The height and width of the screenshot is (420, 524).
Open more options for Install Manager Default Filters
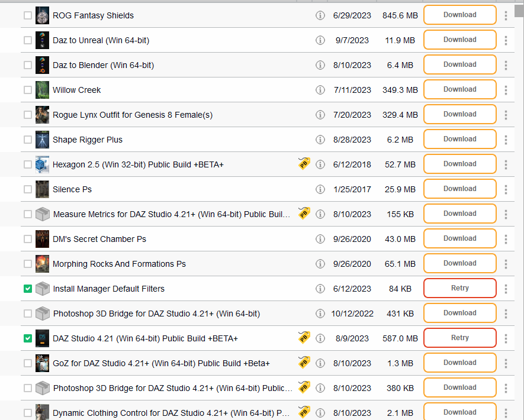tap(506, 289)
